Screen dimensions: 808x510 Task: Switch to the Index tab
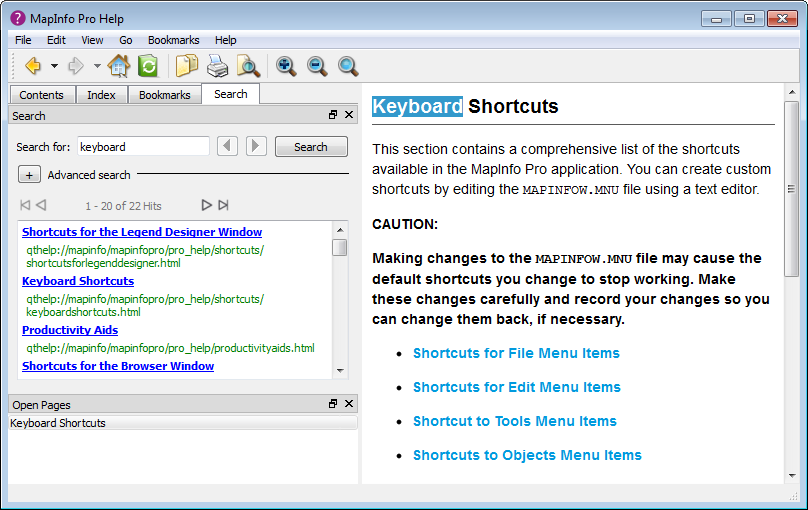101,95
